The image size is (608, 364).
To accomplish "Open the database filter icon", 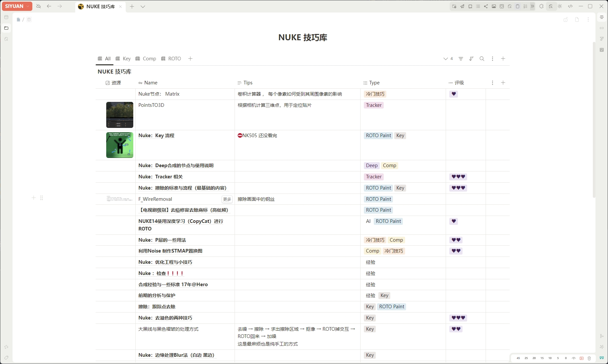I will [x=461, y=59].
